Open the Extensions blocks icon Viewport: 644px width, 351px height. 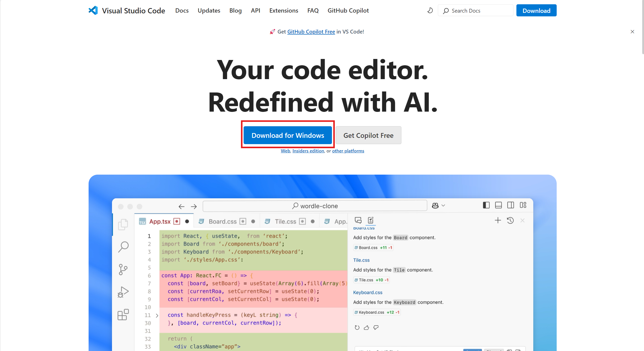[123, 315]
